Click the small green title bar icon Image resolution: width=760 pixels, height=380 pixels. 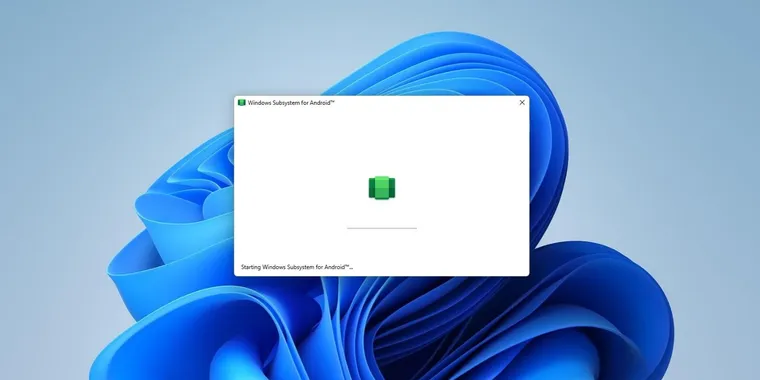coord(241,103)
